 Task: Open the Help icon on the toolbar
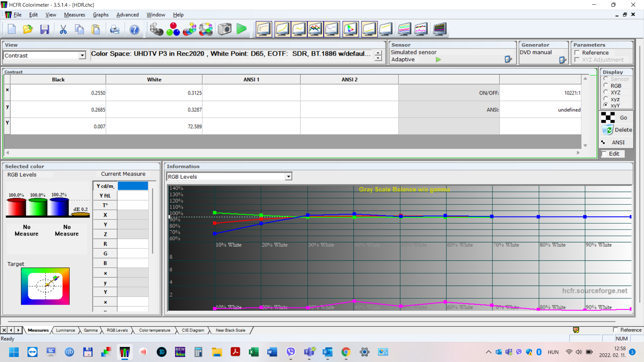pyautogui.click(x=134, y=29)
